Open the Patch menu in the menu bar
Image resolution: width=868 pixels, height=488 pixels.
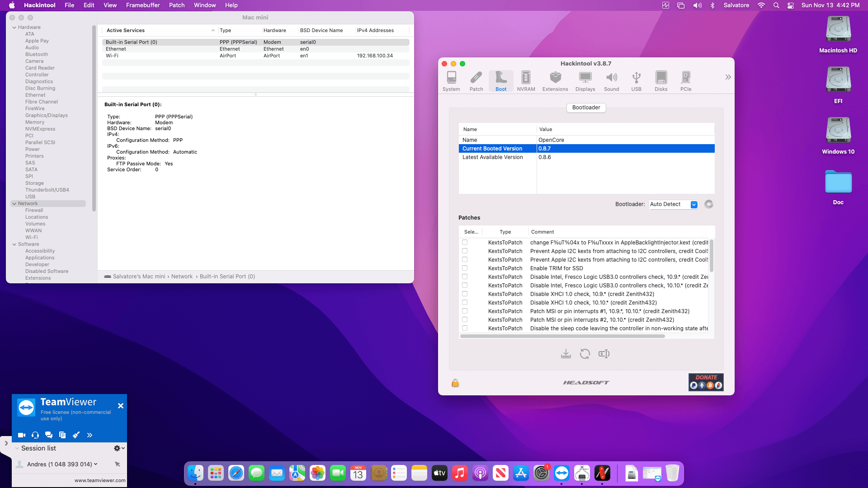point(177,5)
